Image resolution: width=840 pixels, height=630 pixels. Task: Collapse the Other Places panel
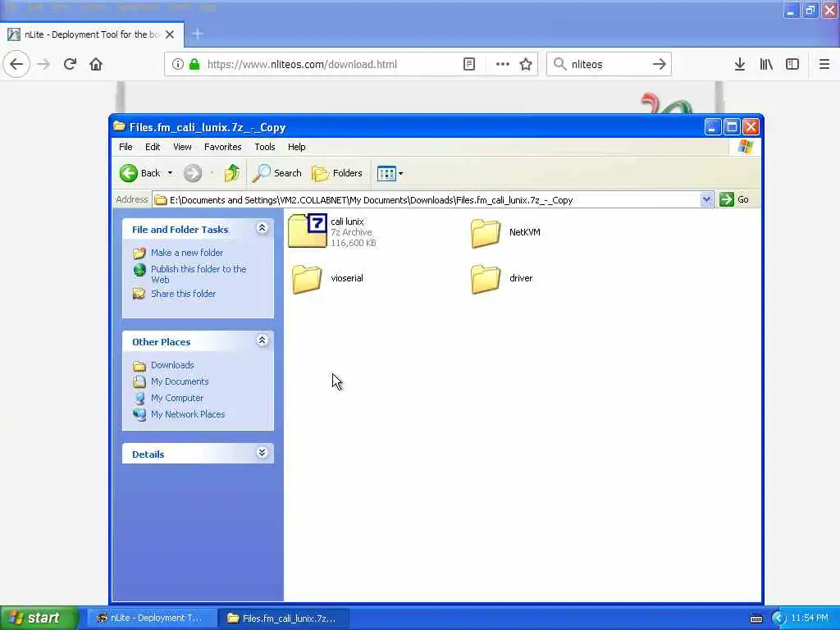(262, 340)
